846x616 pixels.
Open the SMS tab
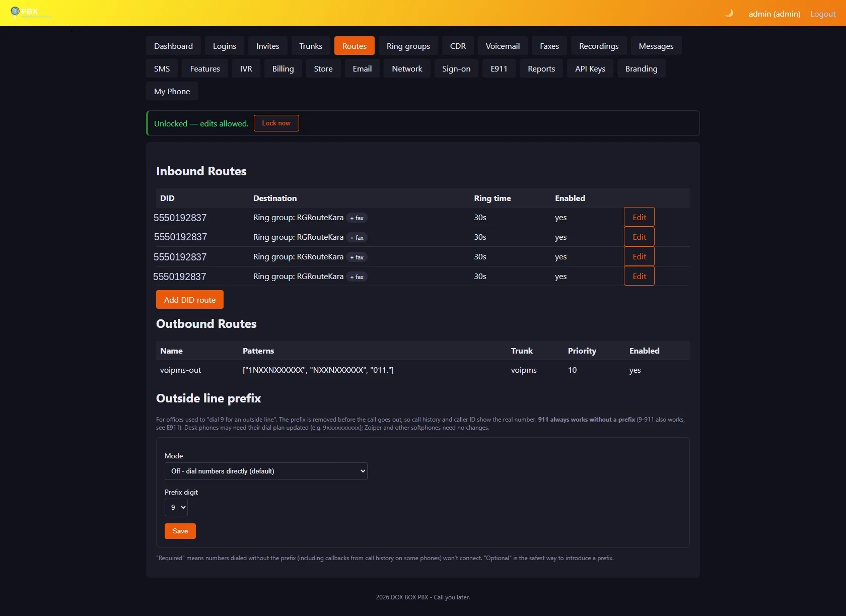coord(162,69)
